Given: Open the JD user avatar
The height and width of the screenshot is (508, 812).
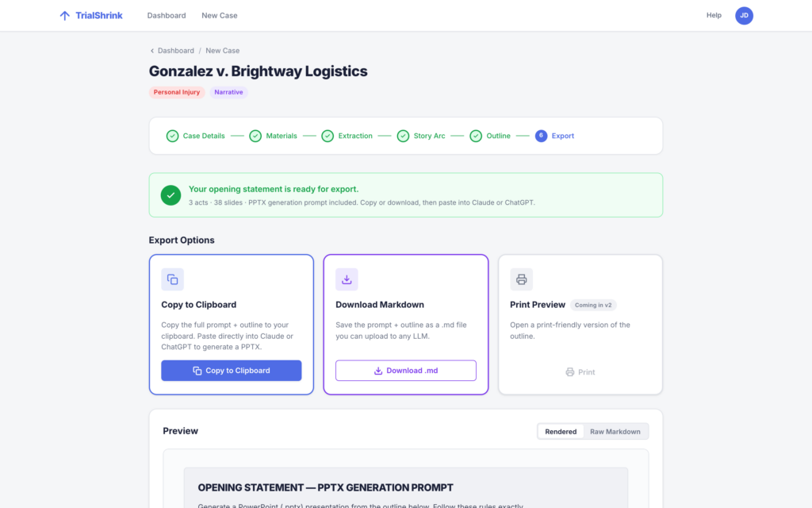Looking at the screenshot, I should click(744, 16).
